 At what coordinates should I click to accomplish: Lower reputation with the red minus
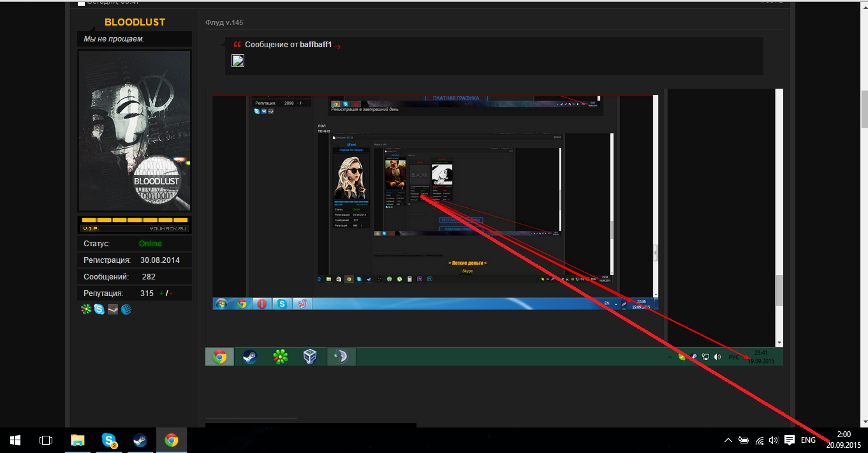(171, 293)
